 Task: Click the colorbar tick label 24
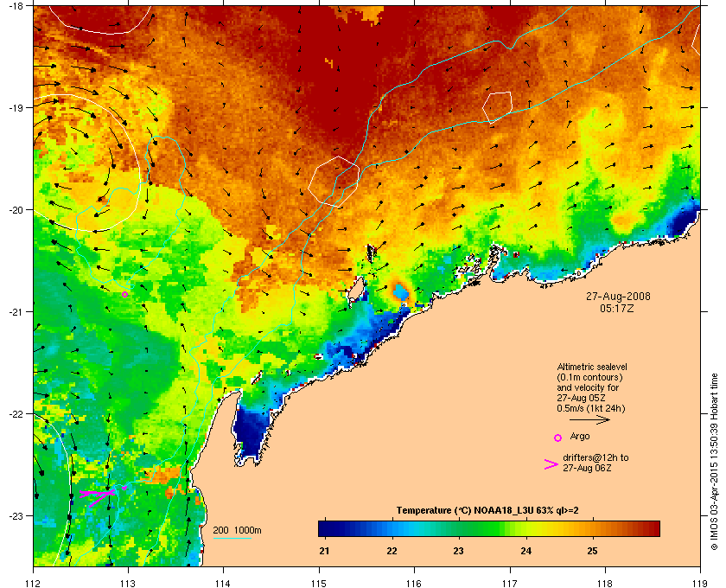(x=526, y=551)
